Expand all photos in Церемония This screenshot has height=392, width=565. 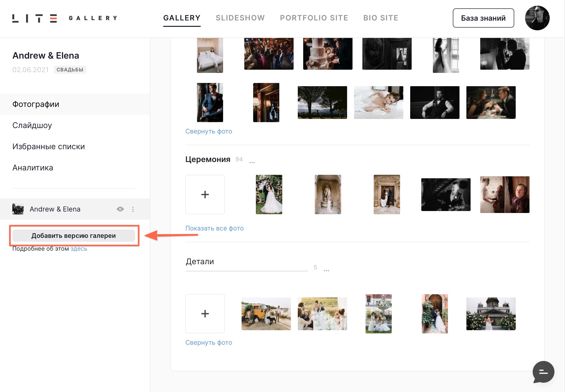tap(214, 228)
